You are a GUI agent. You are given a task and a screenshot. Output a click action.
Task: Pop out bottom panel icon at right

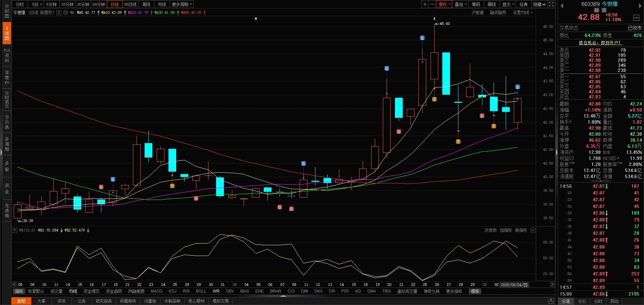[551, 301]
